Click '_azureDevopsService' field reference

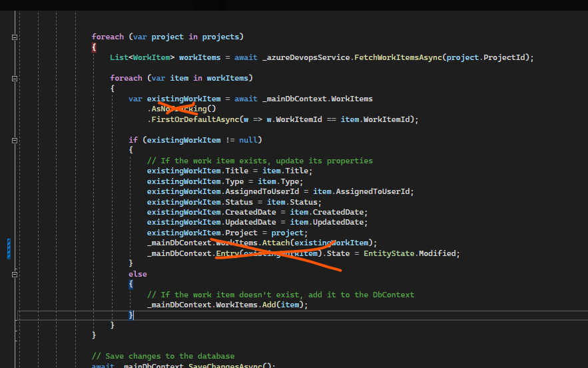pos(306,57)
